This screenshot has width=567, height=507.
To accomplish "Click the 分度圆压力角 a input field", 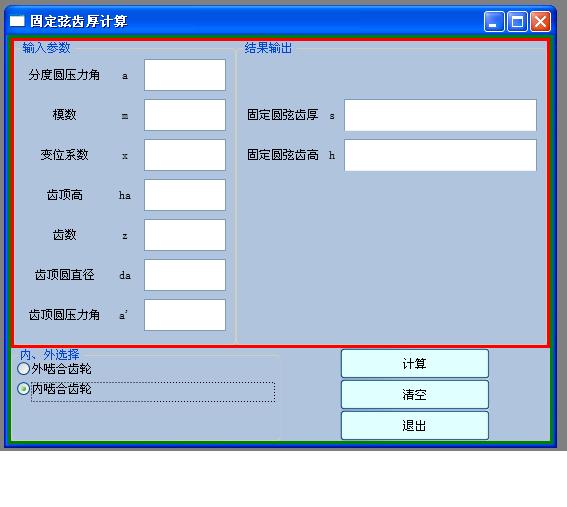I will pos(185,75).
